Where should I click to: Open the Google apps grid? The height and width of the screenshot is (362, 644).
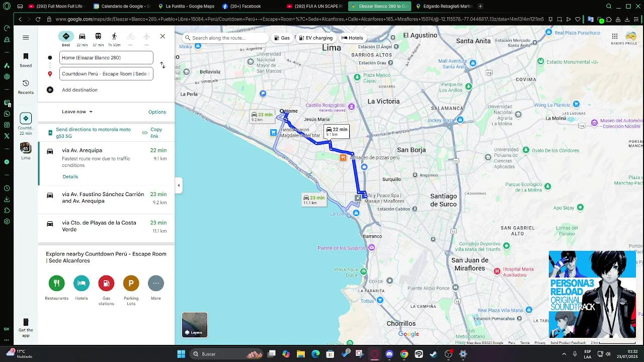[x=615, y=36]
